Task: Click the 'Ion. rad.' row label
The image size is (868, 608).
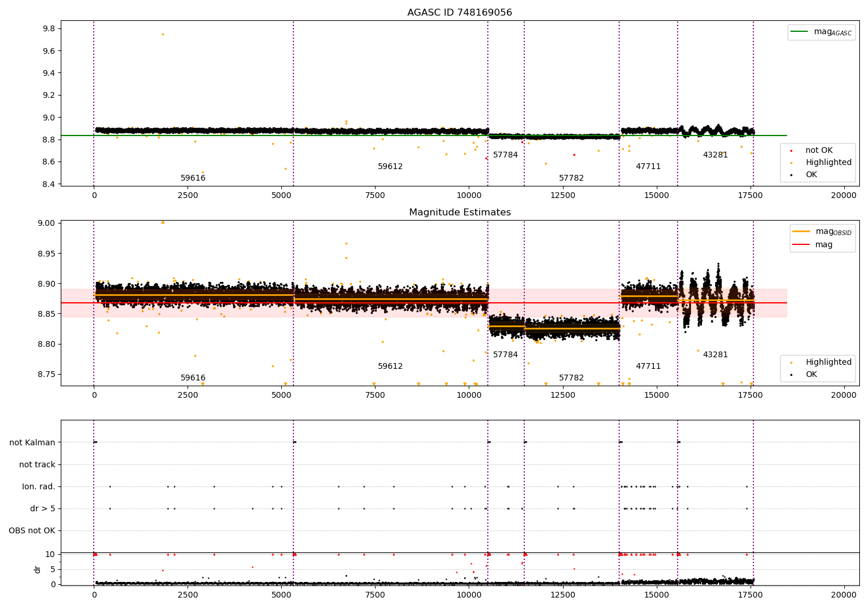Action: [x=39, y=487]
